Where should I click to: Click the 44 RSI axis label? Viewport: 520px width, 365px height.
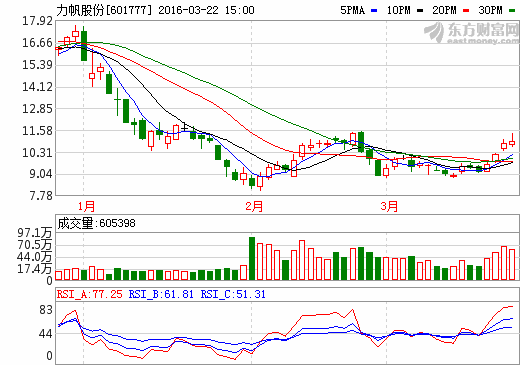click(46, 334)
